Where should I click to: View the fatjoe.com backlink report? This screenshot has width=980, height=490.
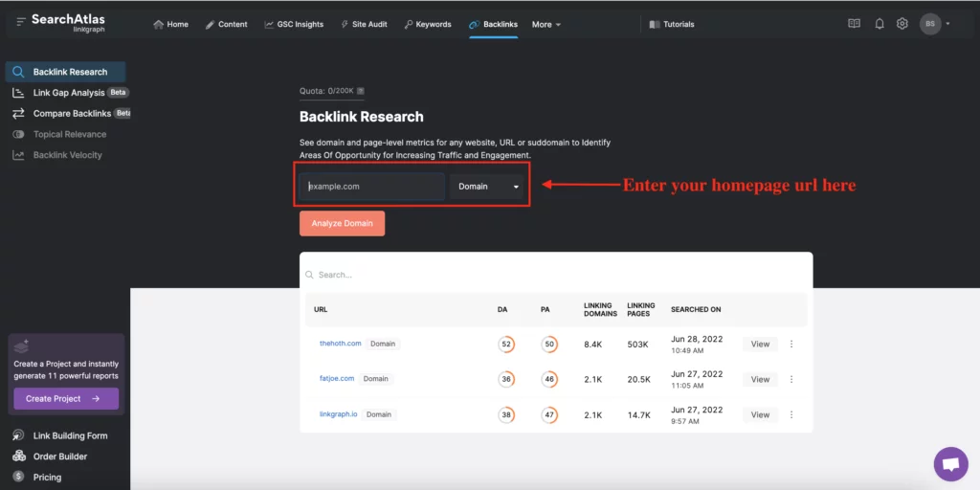760,380
